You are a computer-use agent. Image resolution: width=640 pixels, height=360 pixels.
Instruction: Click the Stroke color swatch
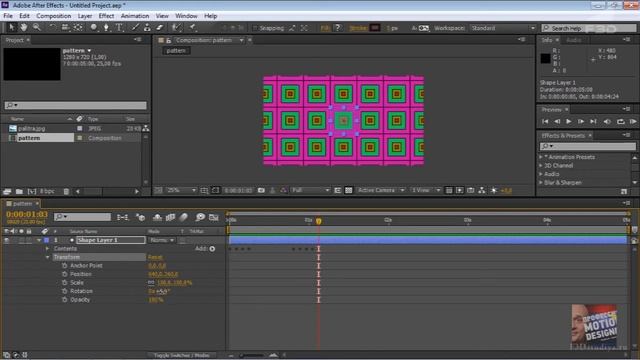(x=375, y=28)
